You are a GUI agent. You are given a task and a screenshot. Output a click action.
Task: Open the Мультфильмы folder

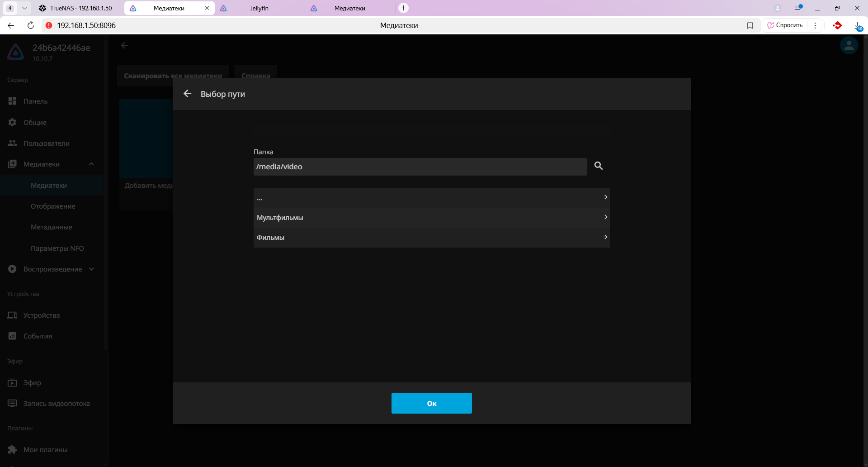[x=431, y=218]
